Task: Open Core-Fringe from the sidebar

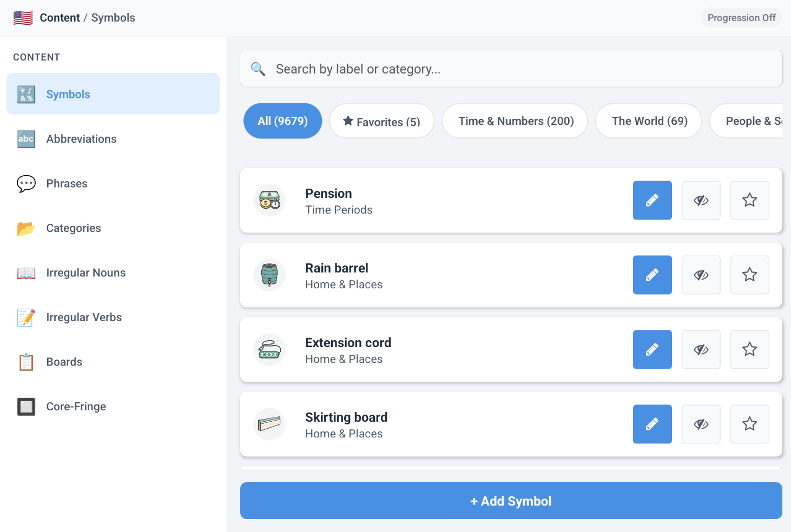Action: click(76, 407)
